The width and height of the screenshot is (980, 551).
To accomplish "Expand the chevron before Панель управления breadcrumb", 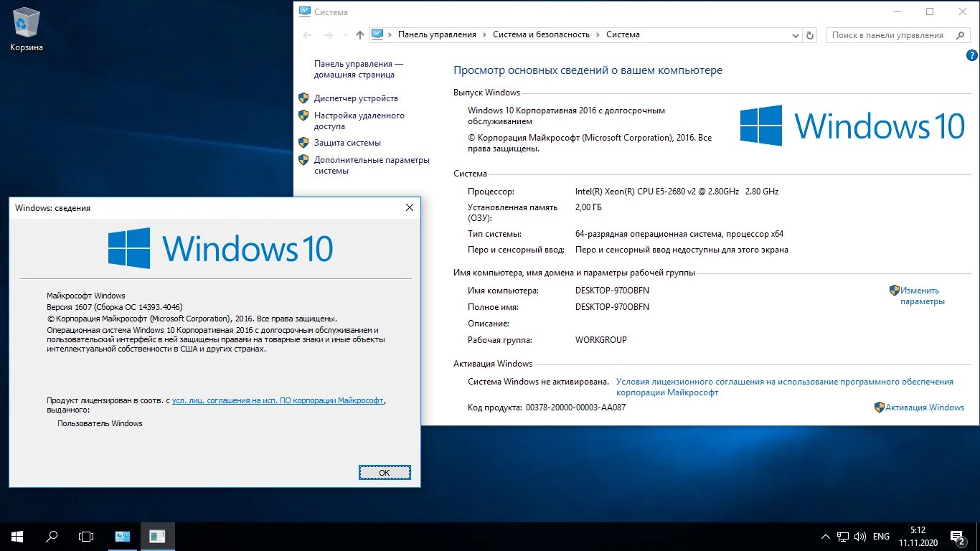I will click(390, 34).
